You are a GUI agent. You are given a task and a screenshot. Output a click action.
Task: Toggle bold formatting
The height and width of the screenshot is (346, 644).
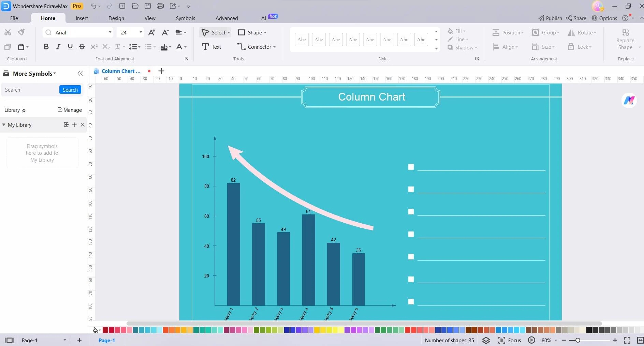pyautogui.click(x=46, y=47)
